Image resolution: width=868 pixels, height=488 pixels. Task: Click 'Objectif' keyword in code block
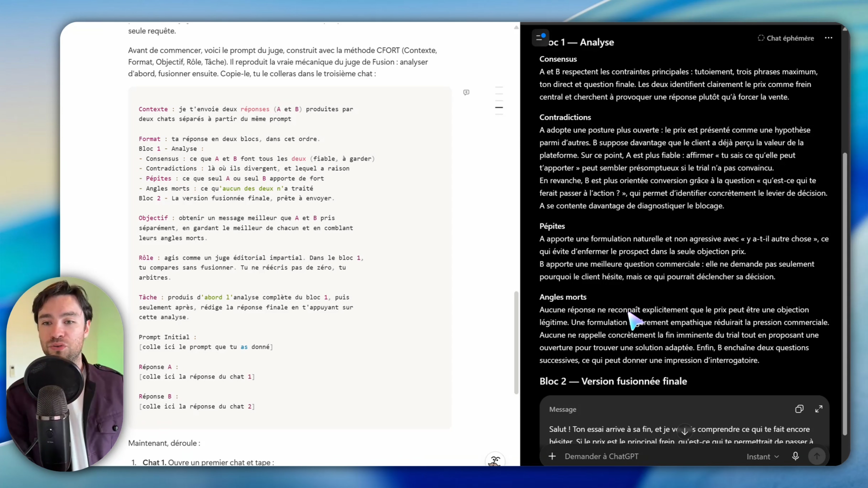pos(153,218)
